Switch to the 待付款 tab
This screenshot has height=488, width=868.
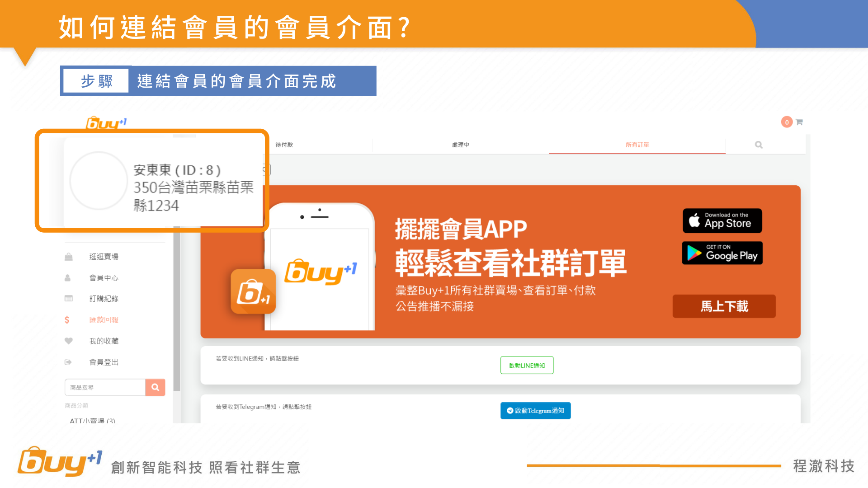pyautogui.click(x=284, y=145)
